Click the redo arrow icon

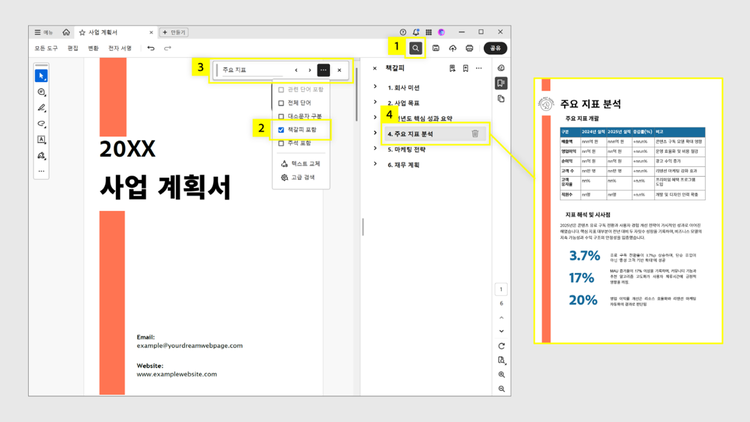(x=167, y=48)
